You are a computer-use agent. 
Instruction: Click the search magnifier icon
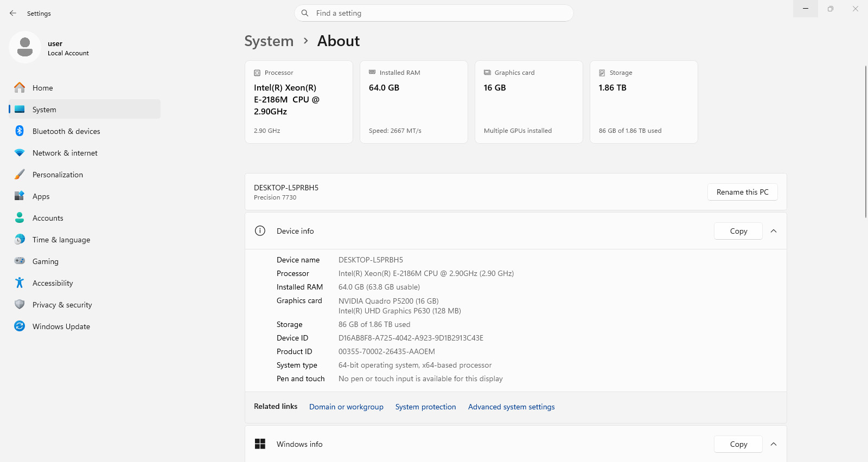click(x=305, y=13)
